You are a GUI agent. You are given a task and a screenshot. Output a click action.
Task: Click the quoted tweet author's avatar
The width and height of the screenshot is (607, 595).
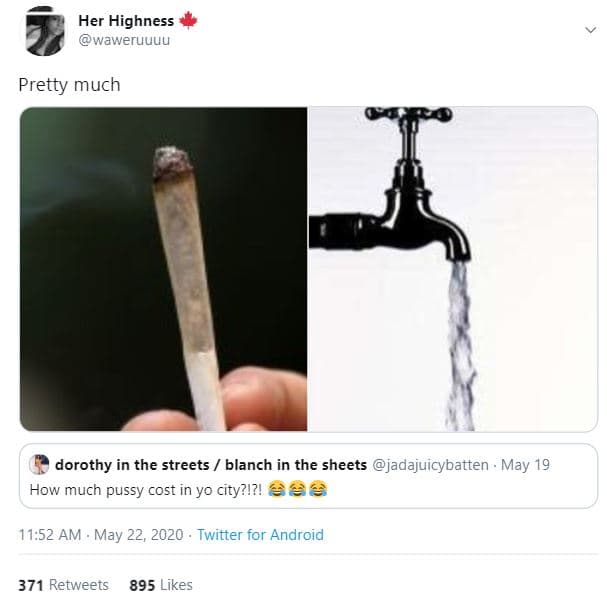tap(39, 464)
